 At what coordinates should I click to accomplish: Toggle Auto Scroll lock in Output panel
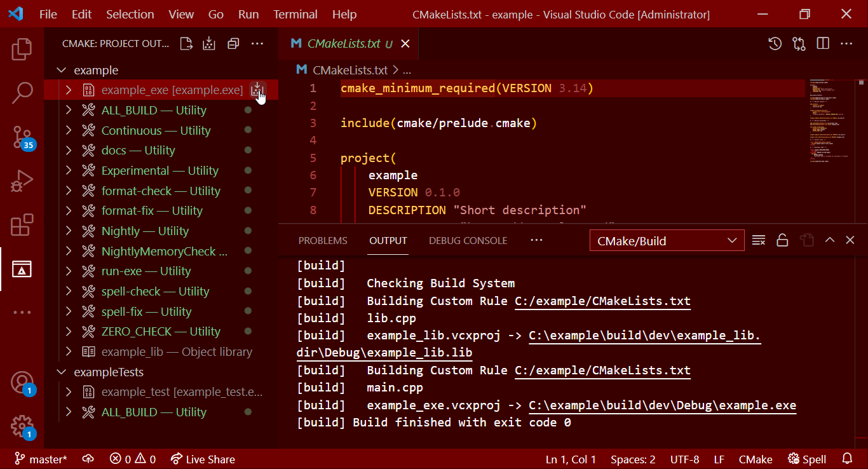(x=782, y=240)
